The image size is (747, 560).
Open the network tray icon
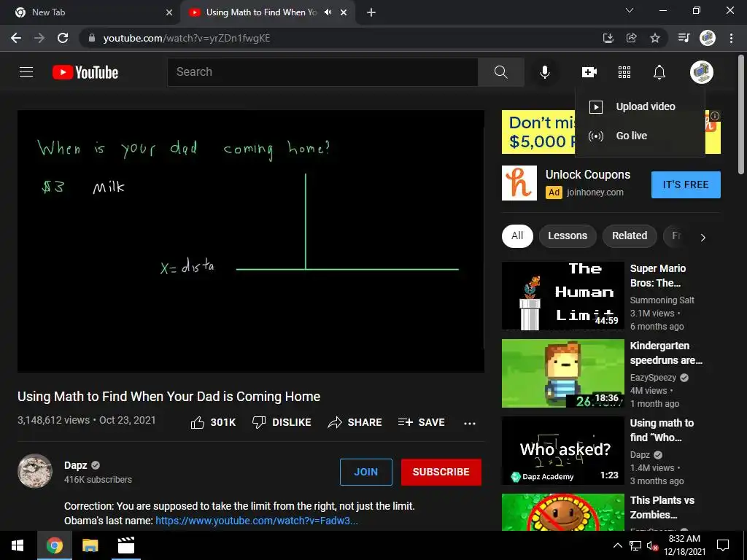click(635, 545)
